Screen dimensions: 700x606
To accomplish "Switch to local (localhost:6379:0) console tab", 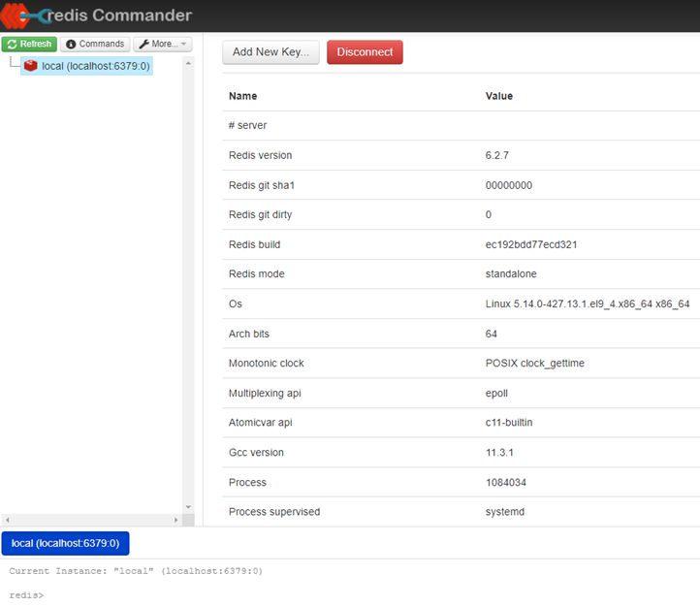I will point(65,543).
